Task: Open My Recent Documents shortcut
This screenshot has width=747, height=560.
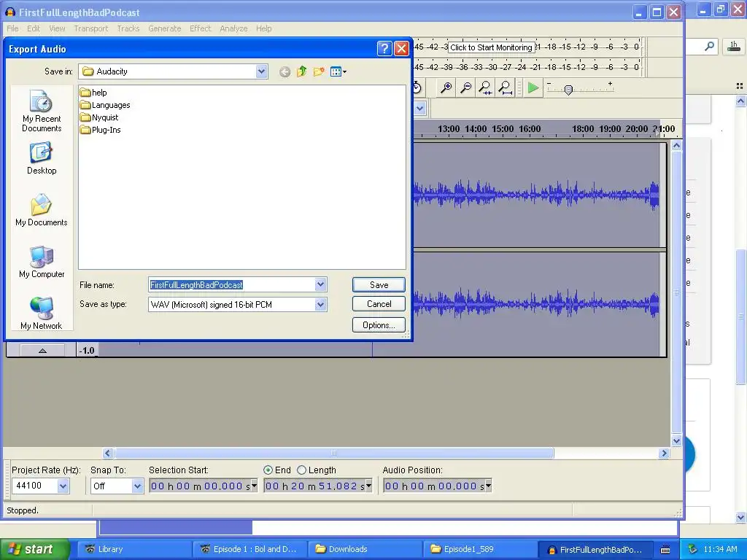Action: pyautogui.click(x=42, y=111)
